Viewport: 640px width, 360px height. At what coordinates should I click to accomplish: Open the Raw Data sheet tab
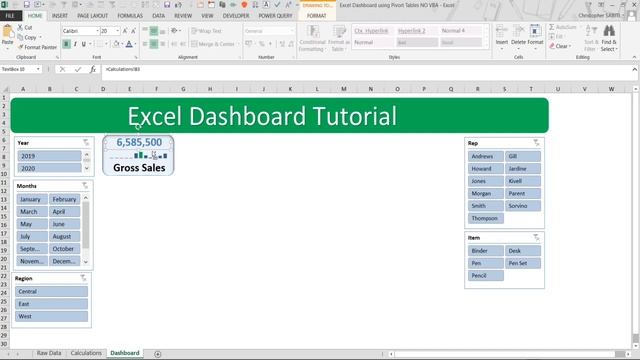click(49, 353)
